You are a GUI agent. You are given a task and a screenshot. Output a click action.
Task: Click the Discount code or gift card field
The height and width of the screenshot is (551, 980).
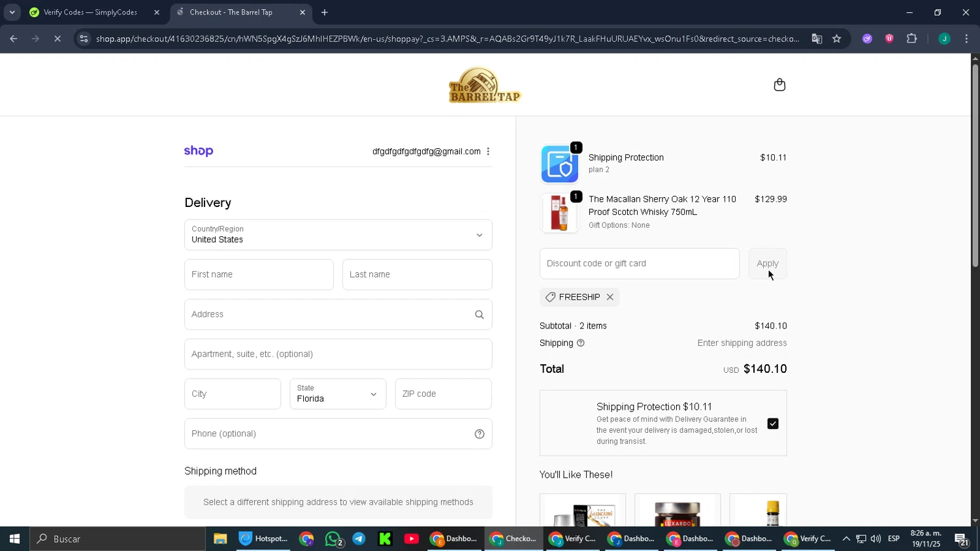640,264
